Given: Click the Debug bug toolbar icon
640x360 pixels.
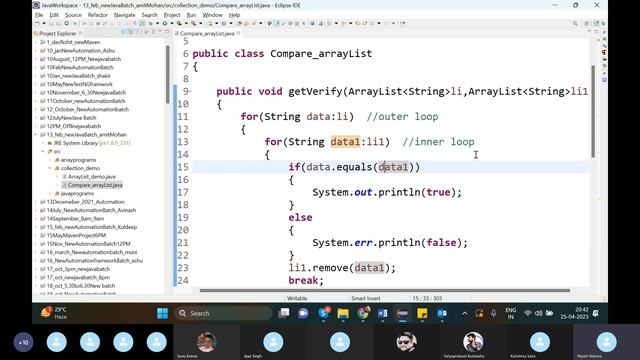Looking at the screenshot, I should 150,23.
